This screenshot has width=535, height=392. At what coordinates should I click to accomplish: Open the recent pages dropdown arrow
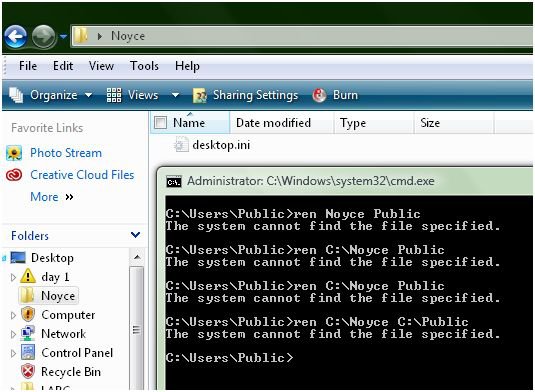tap(63, 36)
